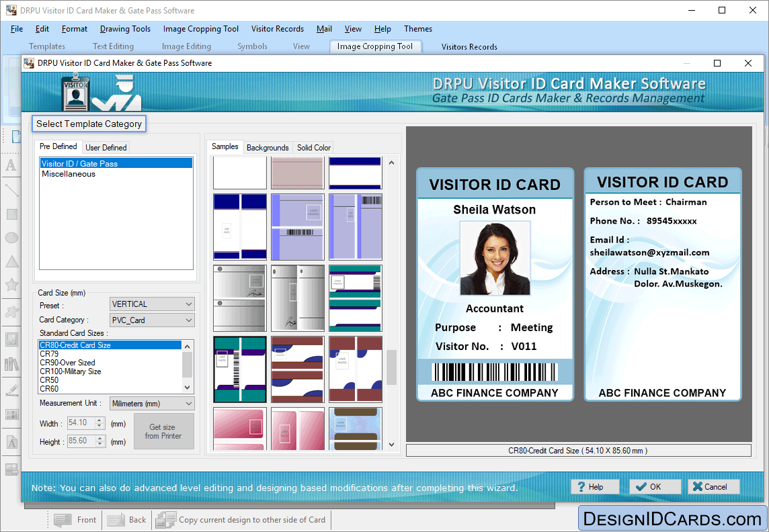Screen dimensions: 769x532
Task: Click down arrow of samples scrollbar
Action: pos(391,445)
